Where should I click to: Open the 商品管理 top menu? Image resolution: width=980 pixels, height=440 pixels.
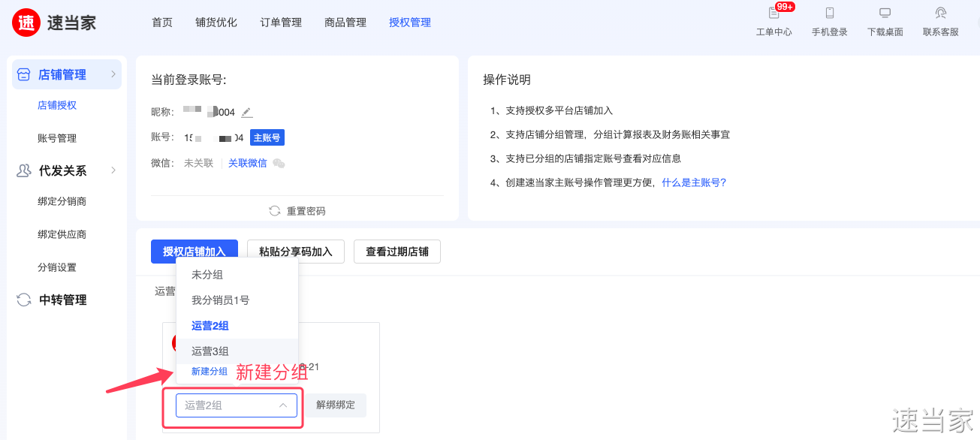345,23
